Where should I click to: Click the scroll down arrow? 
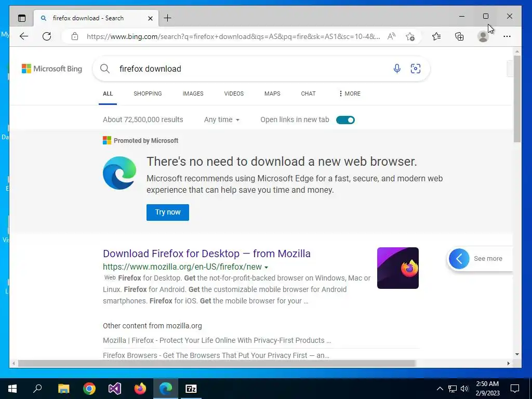tap(517, 354)
